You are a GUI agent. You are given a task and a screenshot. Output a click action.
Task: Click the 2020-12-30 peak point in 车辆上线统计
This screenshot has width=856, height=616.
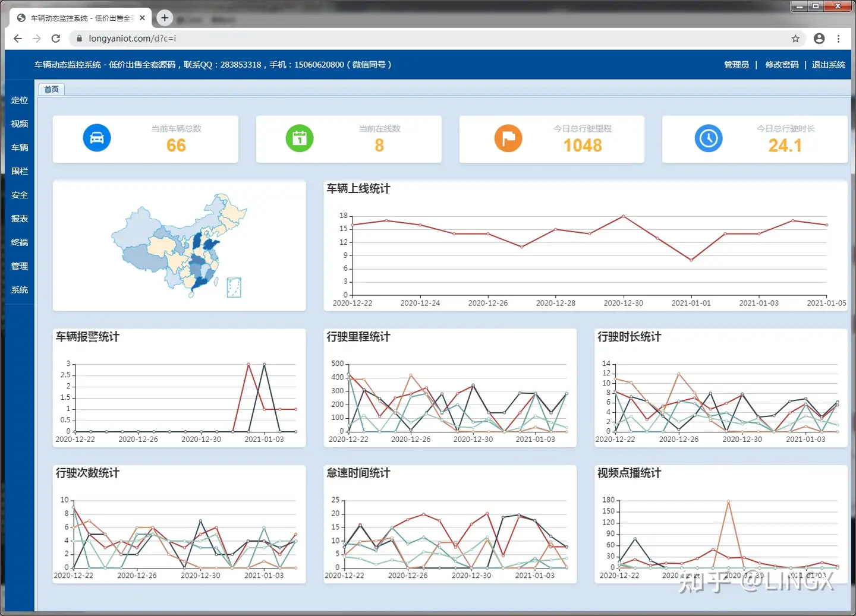(623, 216)
